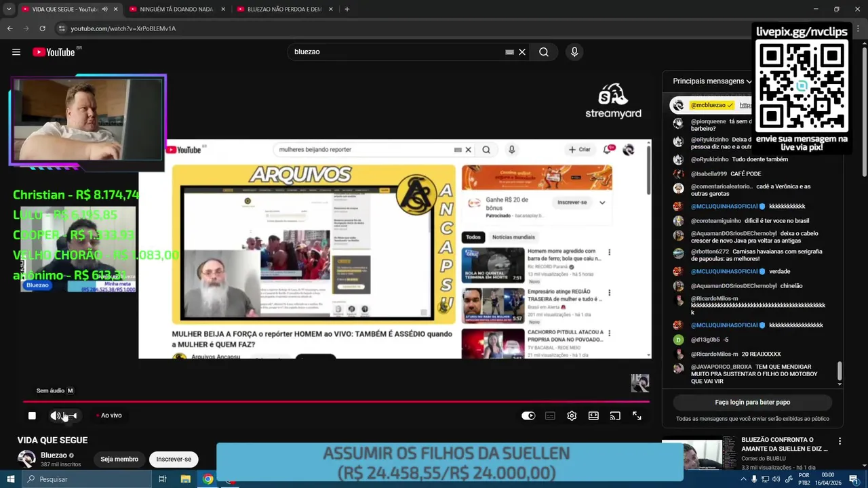The image size is (868, 488).
Task: Expand hidden system tray icons
Action: (x=744, y=479)
